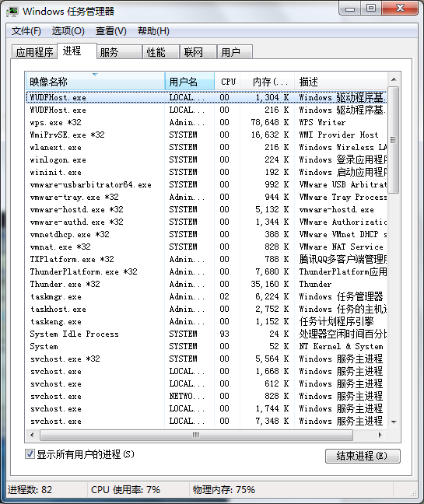The height and width of the screenshot is (504, 424).
Task: Select vmware-hostd.exe *32 process
Action: [x=206, y=209]
